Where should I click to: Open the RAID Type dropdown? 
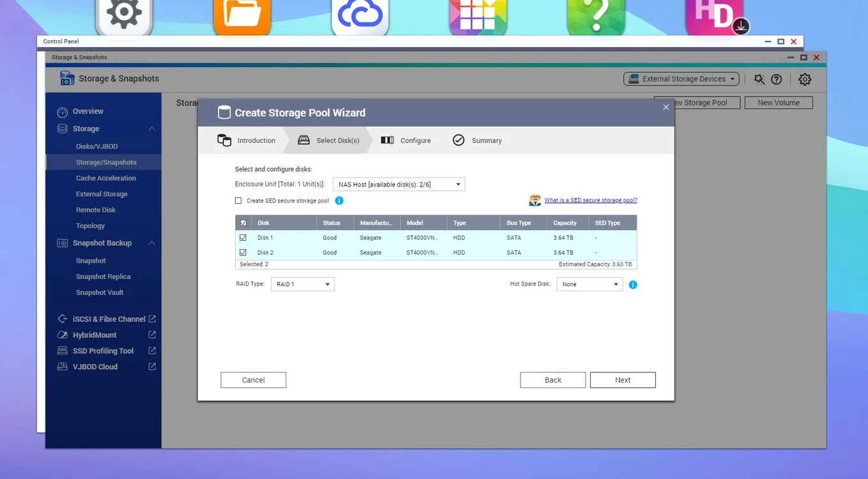tap(303, 284)
